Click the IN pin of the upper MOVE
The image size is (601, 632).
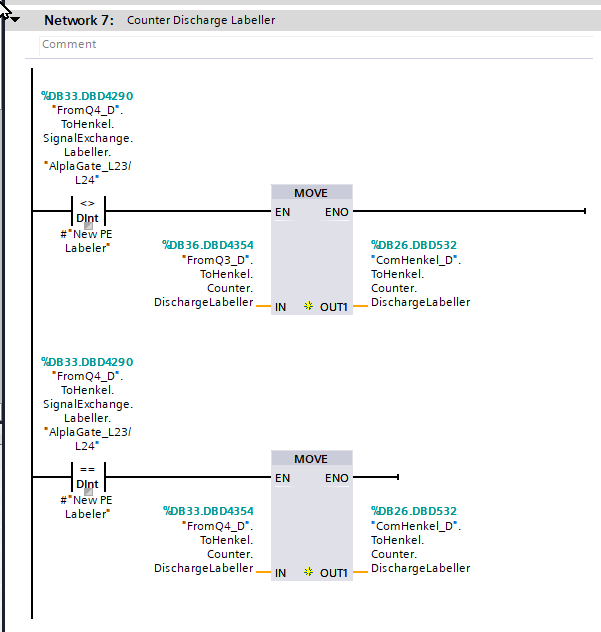coord(281,307)
